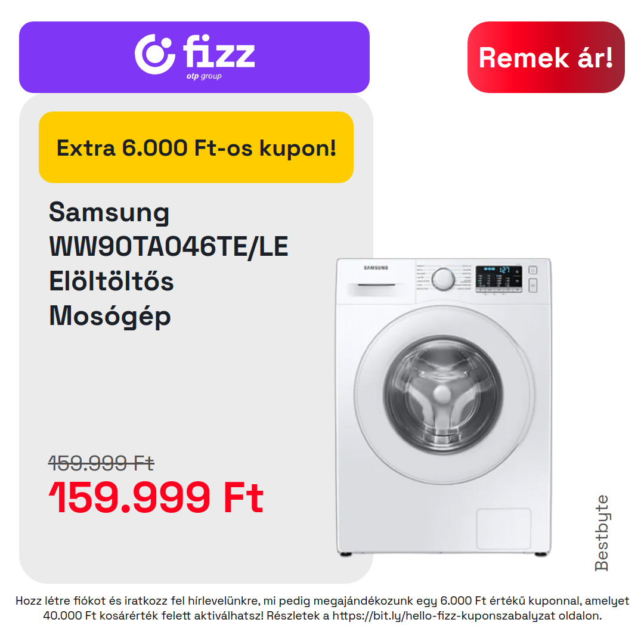Viewport: 644px width, 644px height.
Task: Click the Extra 6.000 Ft-os kupon banner
Action: coord(196,147)
